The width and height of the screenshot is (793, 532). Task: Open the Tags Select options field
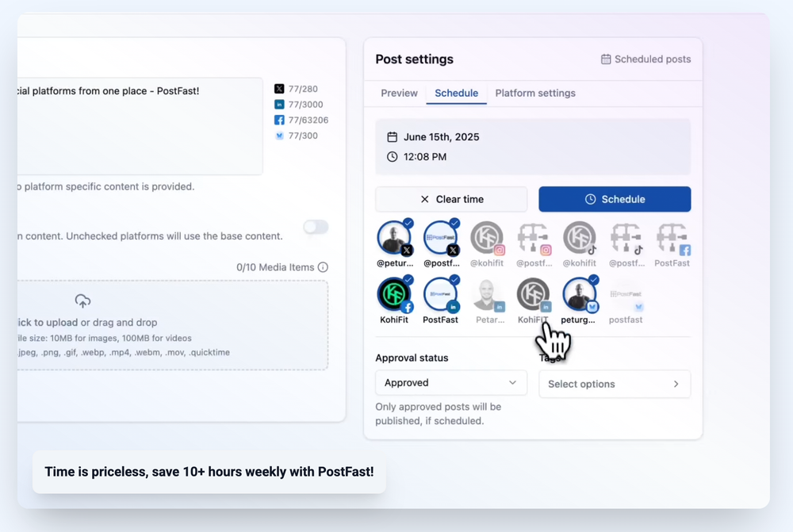coord(615,384)
